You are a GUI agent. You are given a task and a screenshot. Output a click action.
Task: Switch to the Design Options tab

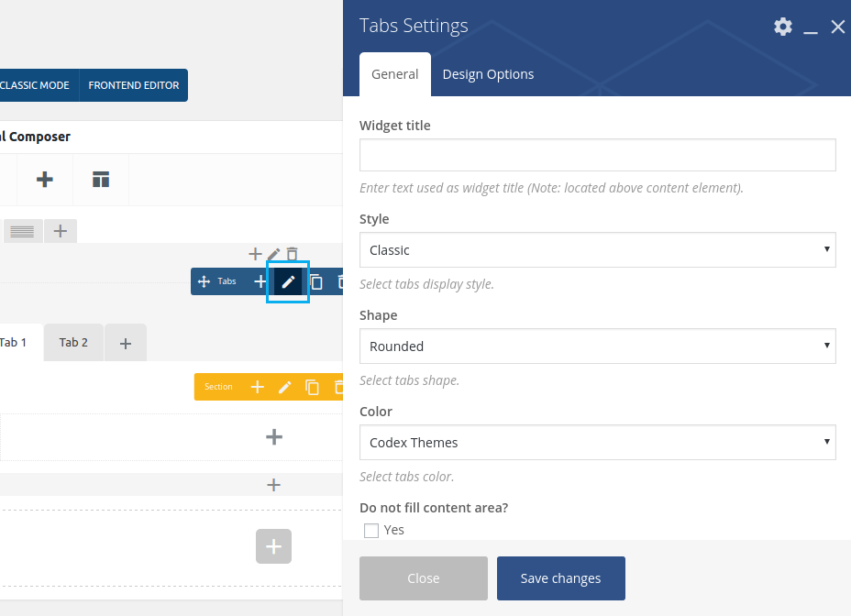click(x=488, y=74)
